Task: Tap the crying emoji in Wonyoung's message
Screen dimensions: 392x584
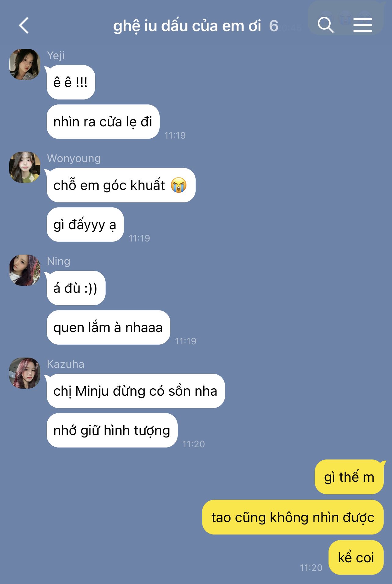Action: click(179, 185)
